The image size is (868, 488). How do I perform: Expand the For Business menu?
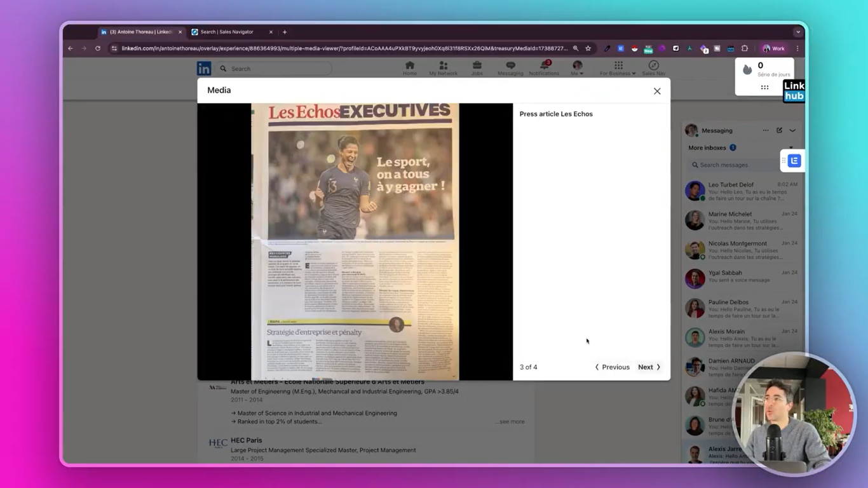[x=618, y=69]
